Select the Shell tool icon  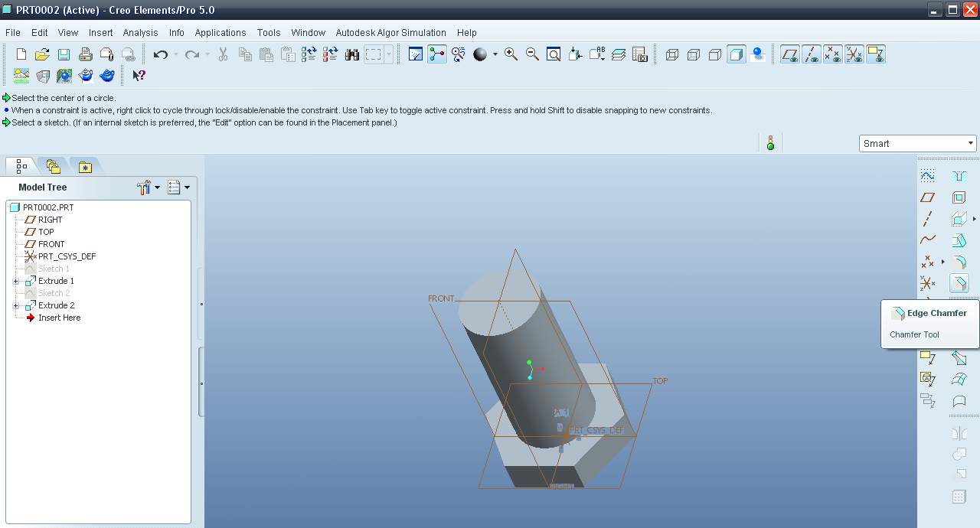coord(959,197)
